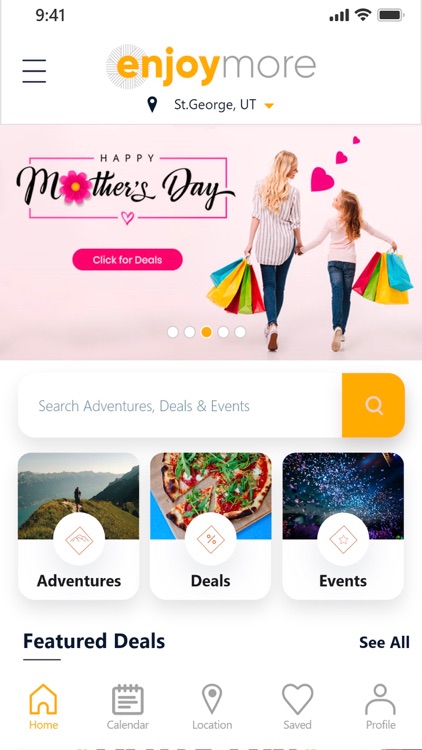The image size is (422, 750).
Task: Click the orange search magnifier button
Action: 373,405
